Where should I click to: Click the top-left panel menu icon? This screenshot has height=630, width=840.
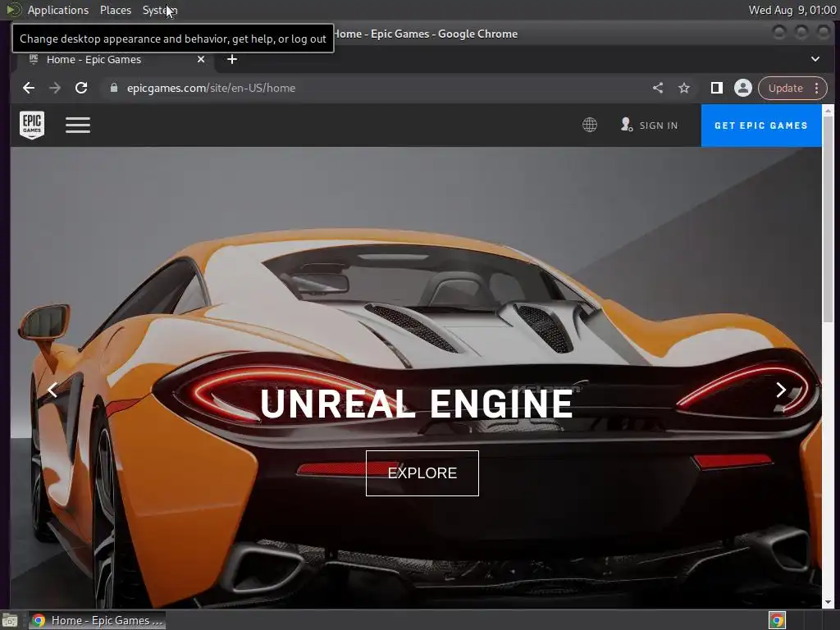pos(13,10)
